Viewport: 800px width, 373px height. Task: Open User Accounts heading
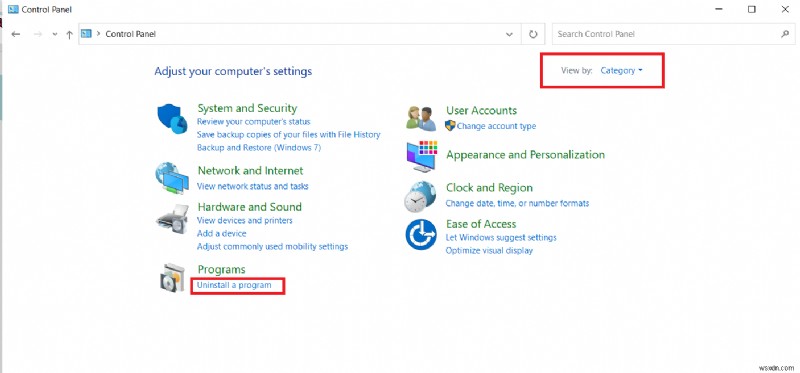click(x=481, y=110)
